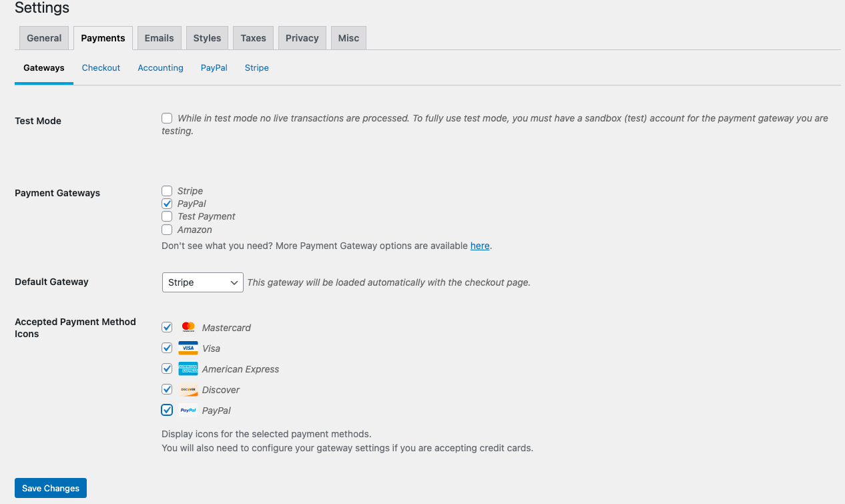Screen dimensions: 845x504
Task: Click the 'While in test mode' description text
Action: point(495,125)
